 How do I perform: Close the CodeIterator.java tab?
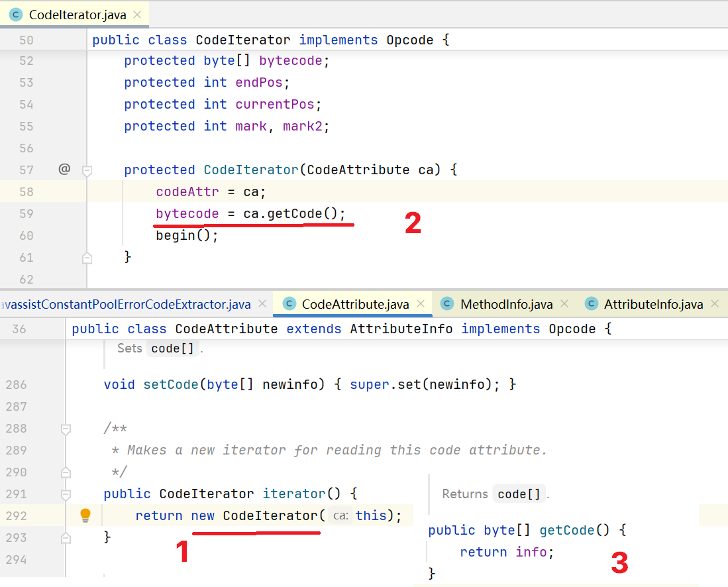(137, 15)
